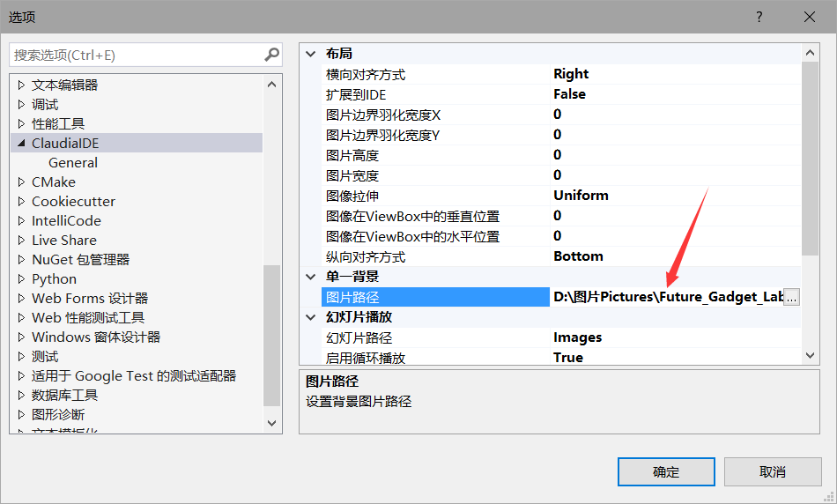Expand the NuGet 包管理器 node
Image resolution: width=837 pixels, height=504 pixels.
coord(21,259)
